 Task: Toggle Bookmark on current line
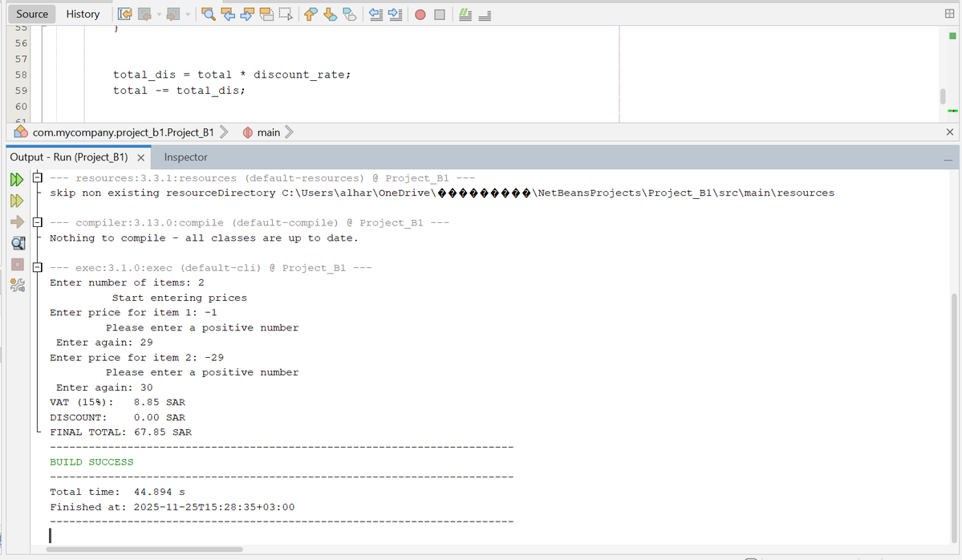click(x=350, y=14)
